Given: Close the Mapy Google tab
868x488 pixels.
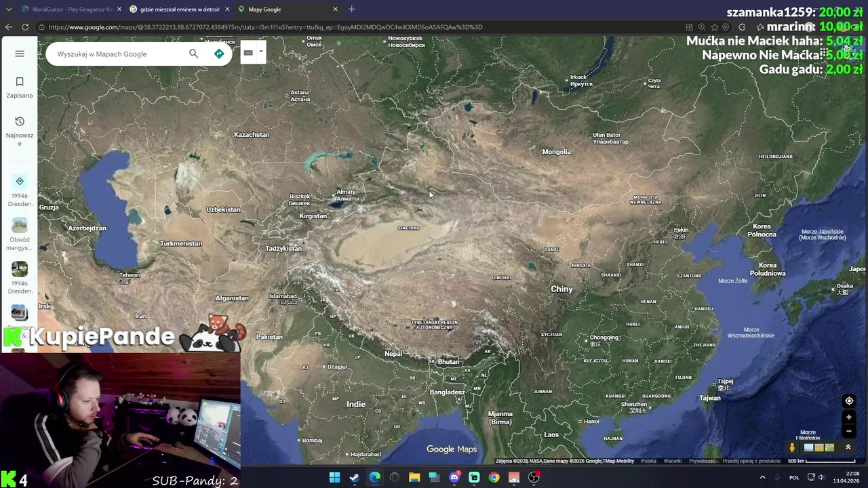Looking at the screenshot, I should click(x=335, y=9).
